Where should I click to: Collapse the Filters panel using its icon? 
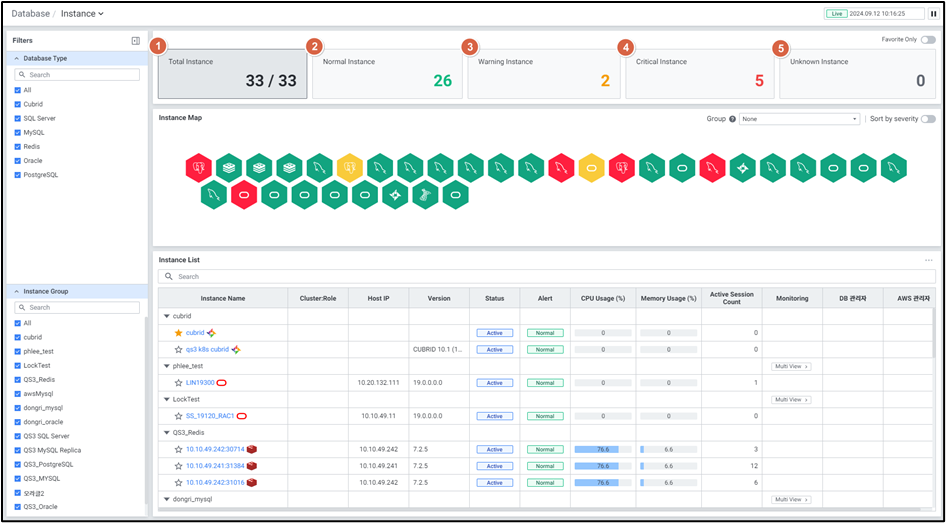[135, 41]
